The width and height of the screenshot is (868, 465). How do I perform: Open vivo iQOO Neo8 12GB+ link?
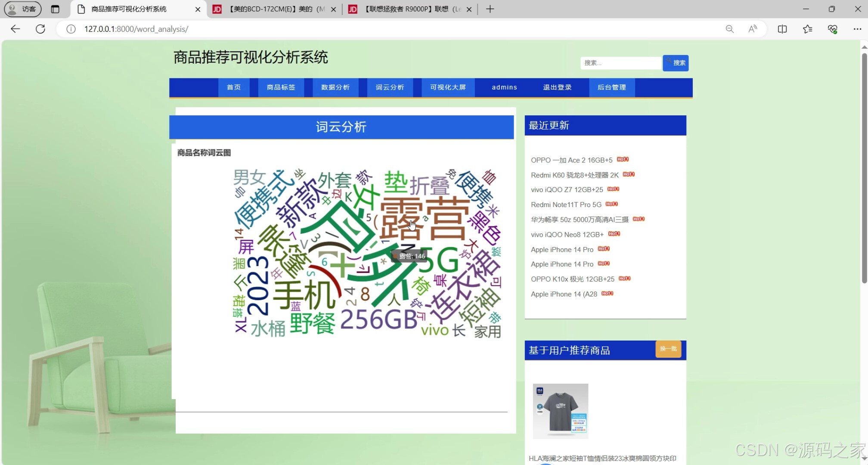coord(567,235)
